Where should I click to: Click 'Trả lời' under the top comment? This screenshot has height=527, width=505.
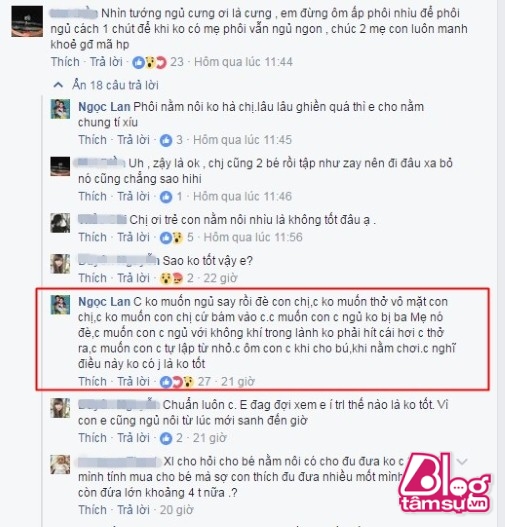point(106,62)
